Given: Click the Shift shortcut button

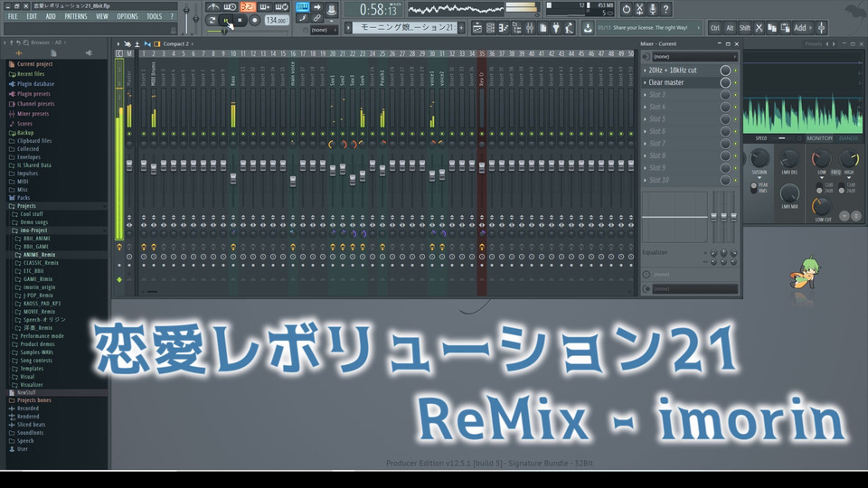Looking at the screenshot, I should click(x=744, y=28).
